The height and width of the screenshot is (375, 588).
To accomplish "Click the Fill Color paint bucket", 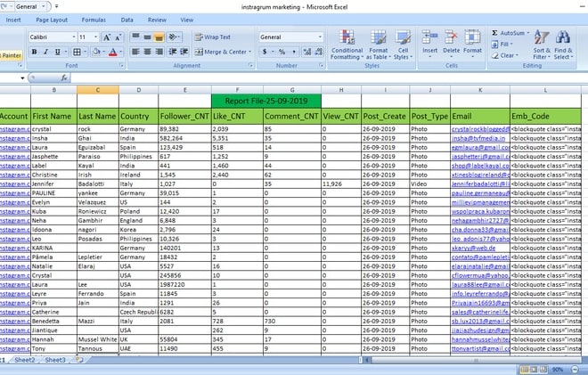I will click(x=96, y=52).
